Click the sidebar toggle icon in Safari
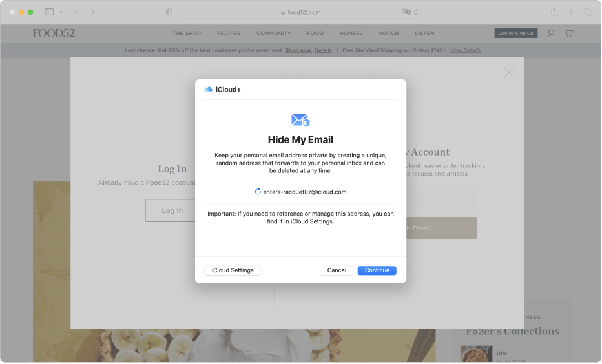This screenshot has height=364, width=602. click(x=49, y=12)
